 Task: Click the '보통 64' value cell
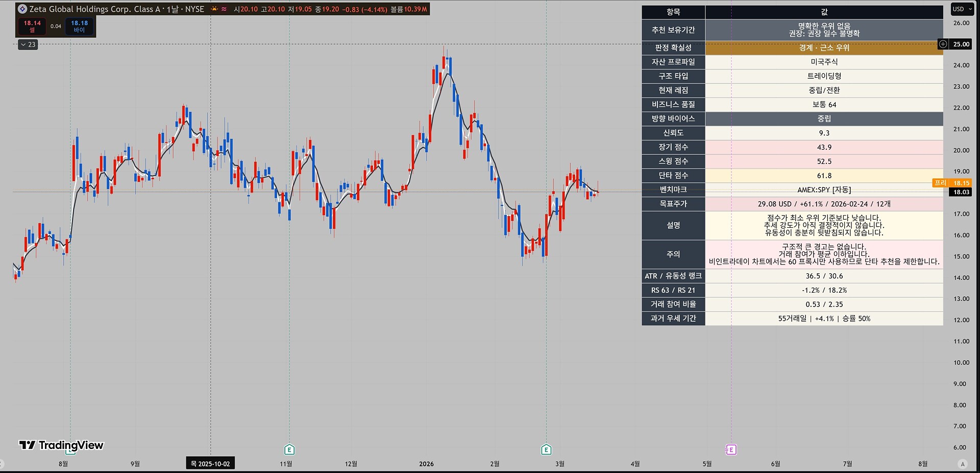pyautogui.click(x=824, y=105)
